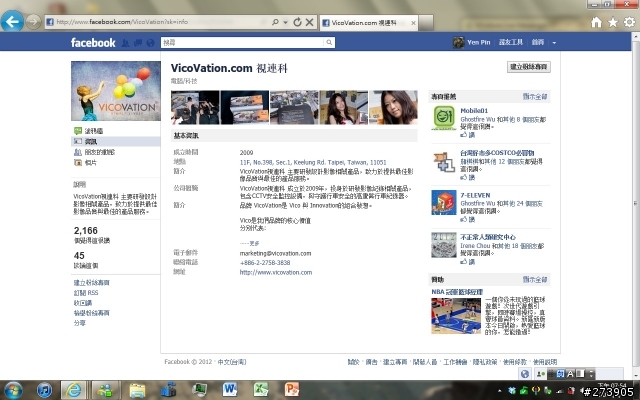Open a new blank browser tab
The height and width of the screenshot is (400, 640).
(426, 23)
